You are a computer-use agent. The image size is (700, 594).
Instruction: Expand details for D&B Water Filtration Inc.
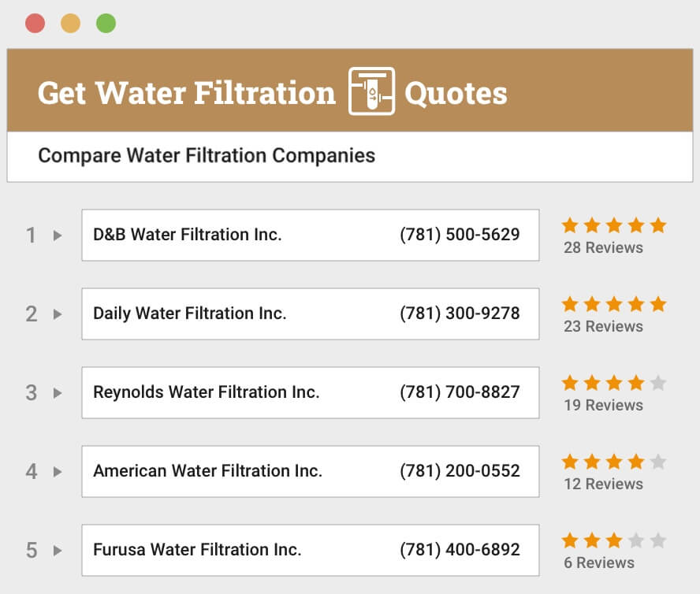[x=57, y=235]
